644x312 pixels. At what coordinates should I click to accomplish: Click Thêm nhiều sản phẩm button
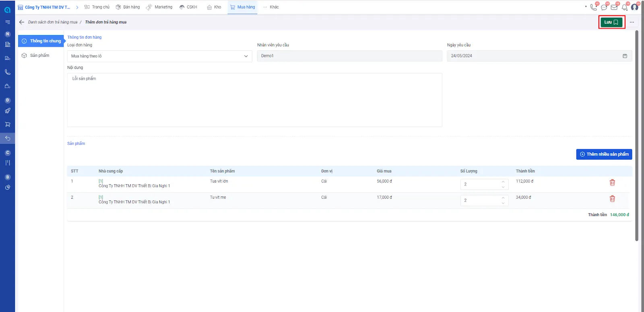604,154
